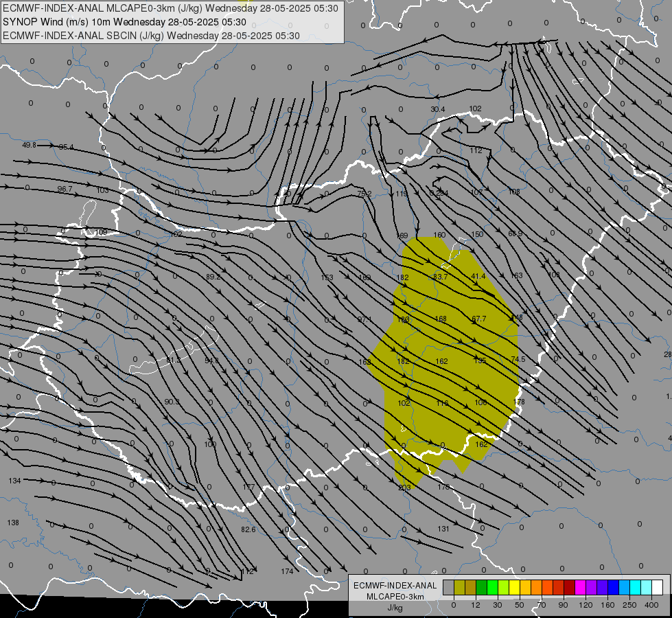This screenshot has width=672, height=618.
Task: Select the magenta legend swatch
Action: coord(580,587)
